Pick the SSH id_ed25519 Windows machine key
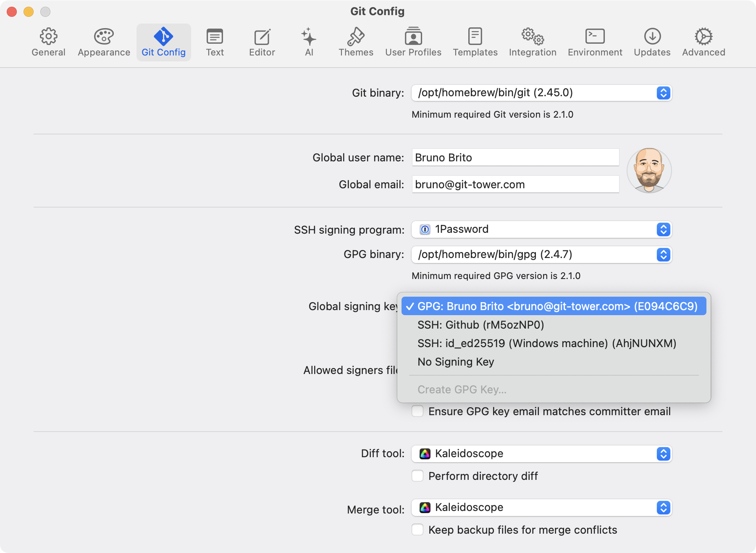The image size is (756, 553). click(x=546, y=343)
